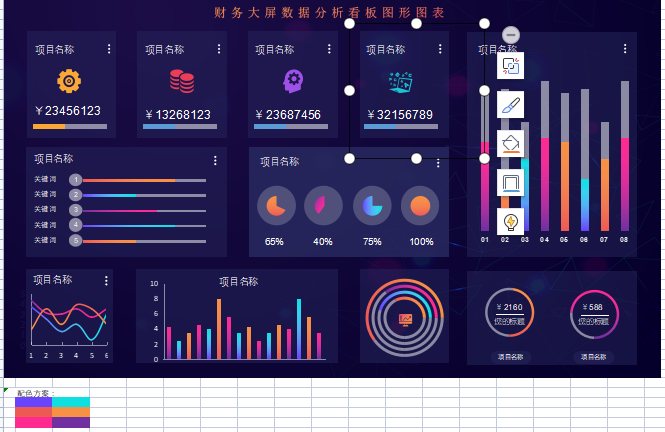Open three-dot menu on stacked bar chart panel
The image size is (665, 432).
click(625, 48)
